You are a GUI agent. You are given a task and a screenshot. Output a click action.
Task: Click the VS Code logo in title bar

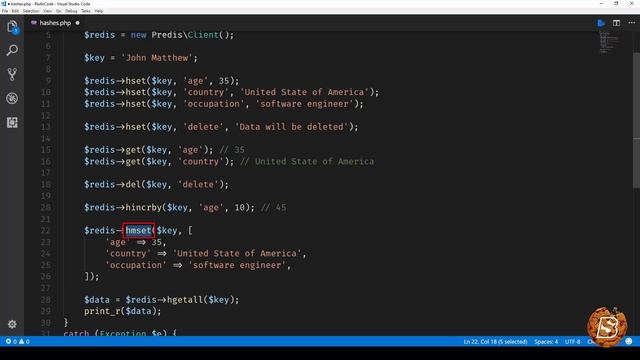pyautogui.click(x=3, y=4)
